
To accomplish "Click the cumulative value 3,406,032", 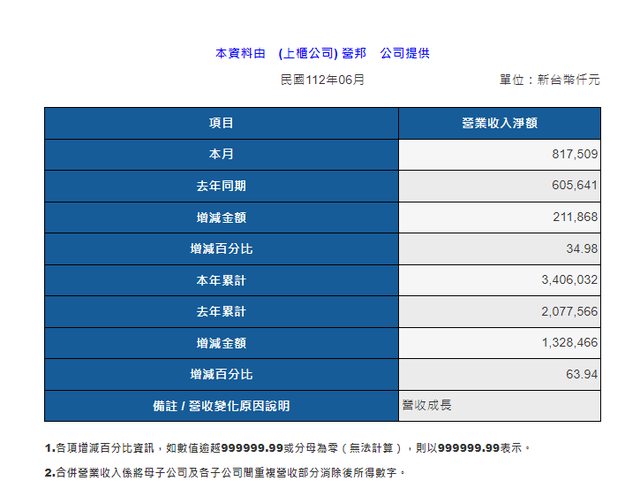I will click(566, 280).
